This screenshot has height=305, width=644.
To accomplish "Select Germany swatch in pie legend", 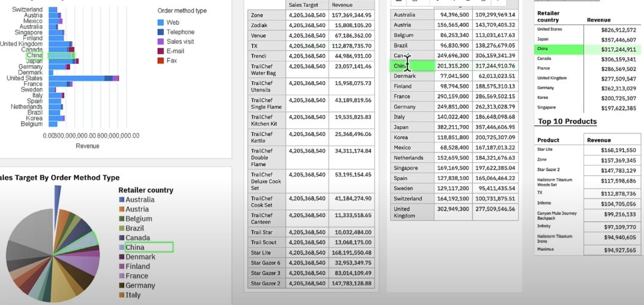I will point(121,285).
